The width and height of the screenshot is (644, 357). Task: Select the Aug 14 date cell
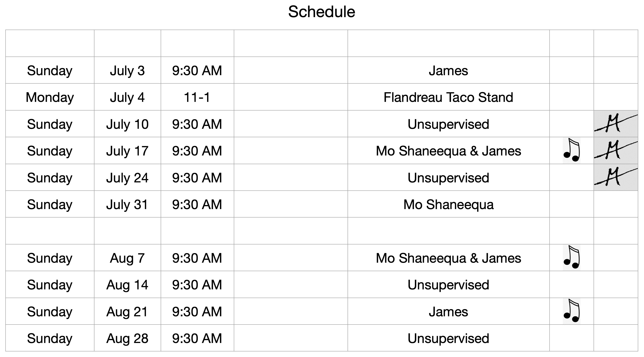[x=128, y=284]
